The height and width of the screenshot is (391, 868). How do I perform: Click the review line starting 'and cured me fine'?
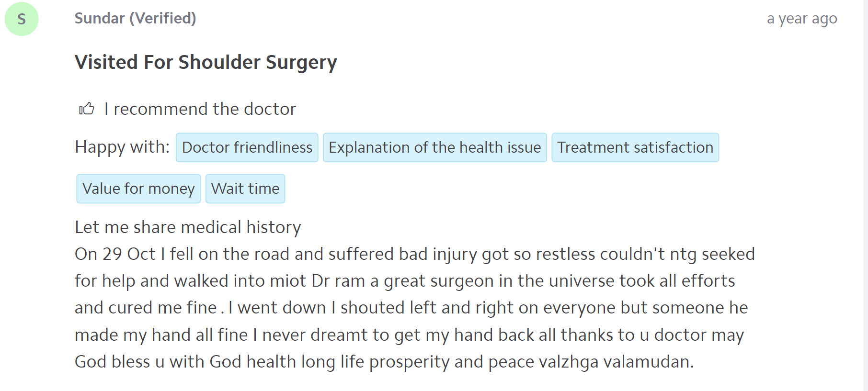coord(411,308)
